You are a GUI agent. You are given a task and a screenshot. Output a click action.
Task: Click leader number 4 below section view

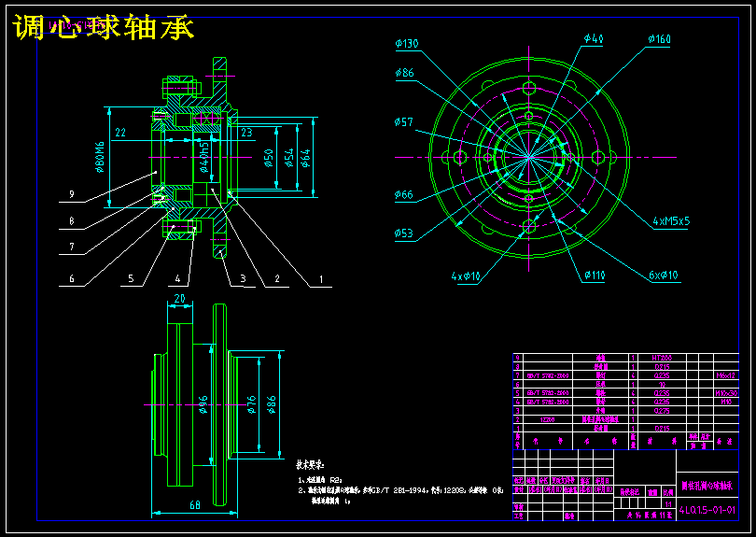(x=177, y=279)
